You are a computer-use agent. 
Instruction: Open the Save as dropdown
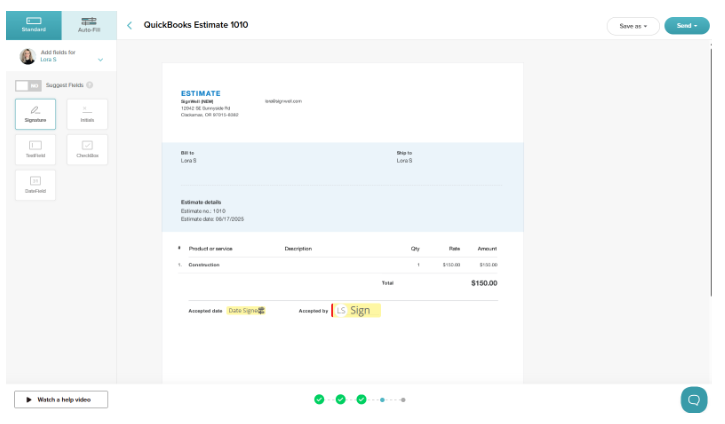pos(632,26)
